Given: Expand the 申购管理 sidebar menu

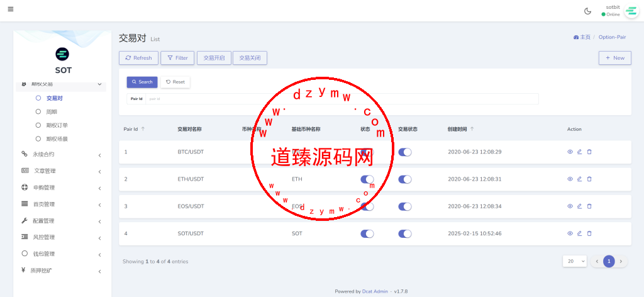Looking at the screenshot, I should 61,188.
